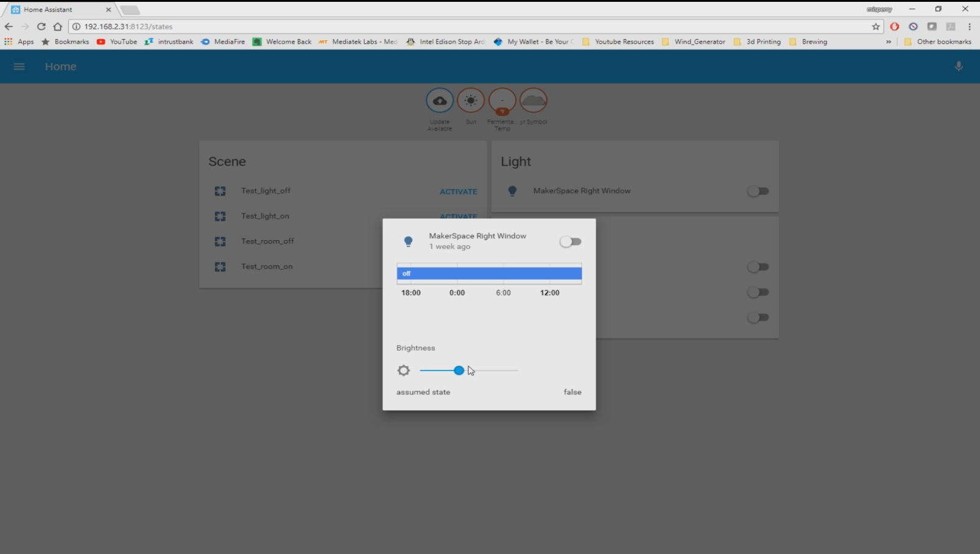Image resolution: width=980 pixels, height=554 pixels.
Task: Go back to the previous page
Action: [x=9, y=26]
